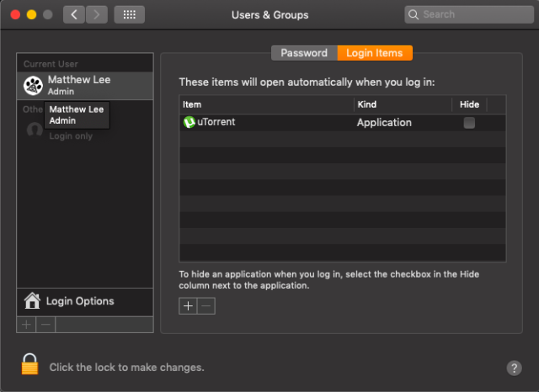The image size is (539, 392).
Task: Sort by the Kind column header
Action: pos(402,104)
